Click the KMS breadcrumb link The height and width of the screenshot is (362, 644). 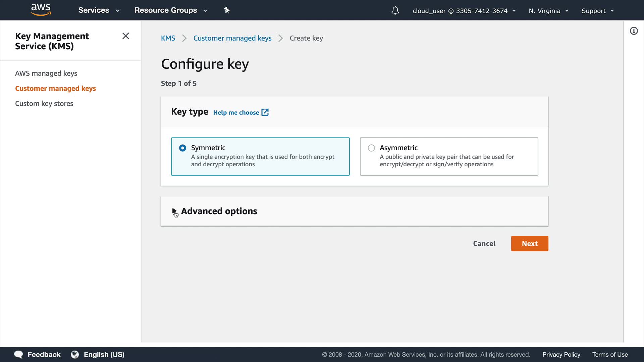pos(168,38)
